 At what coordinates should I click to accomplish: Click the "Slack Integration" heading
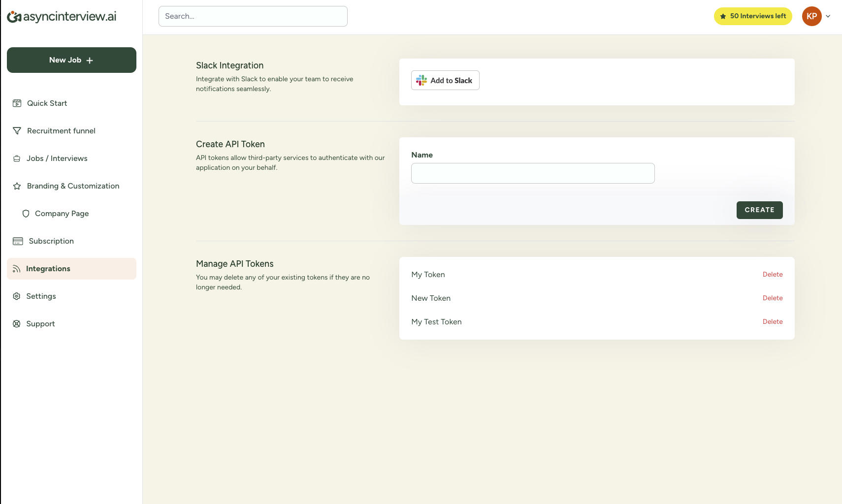[x=229, y=65]
